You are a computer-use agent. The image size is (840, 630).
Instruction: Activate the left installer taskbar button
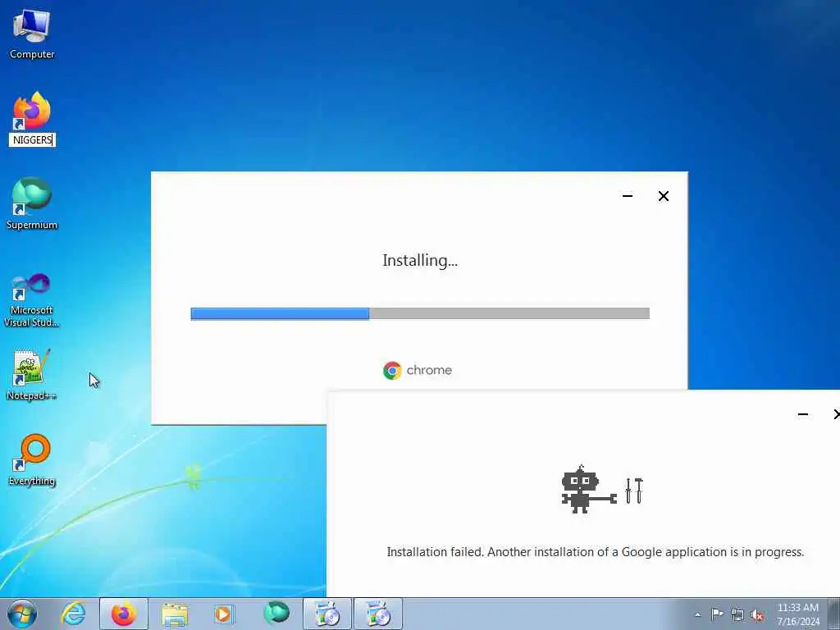pos(326,614)
